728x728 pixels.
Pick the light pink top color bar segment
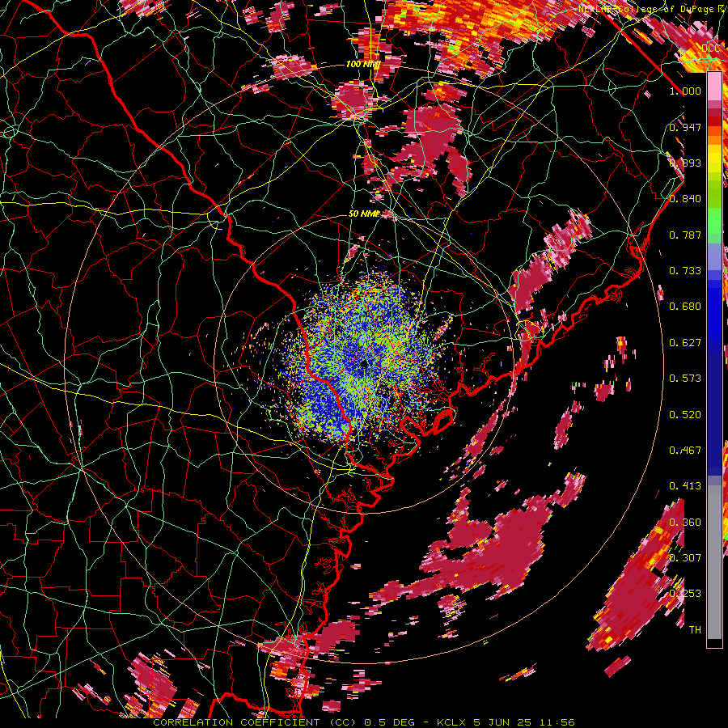pos(714,87)
